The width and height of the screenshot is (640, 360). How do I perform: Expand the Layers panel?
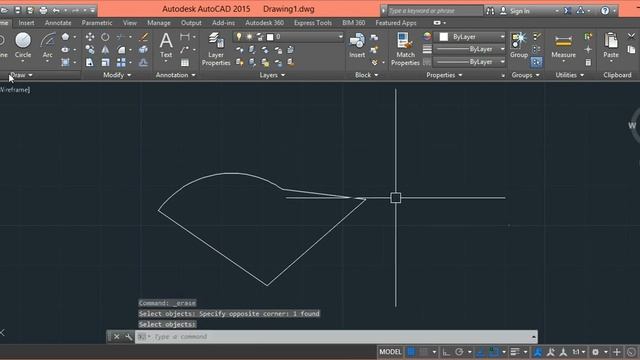tap(272, 75)
